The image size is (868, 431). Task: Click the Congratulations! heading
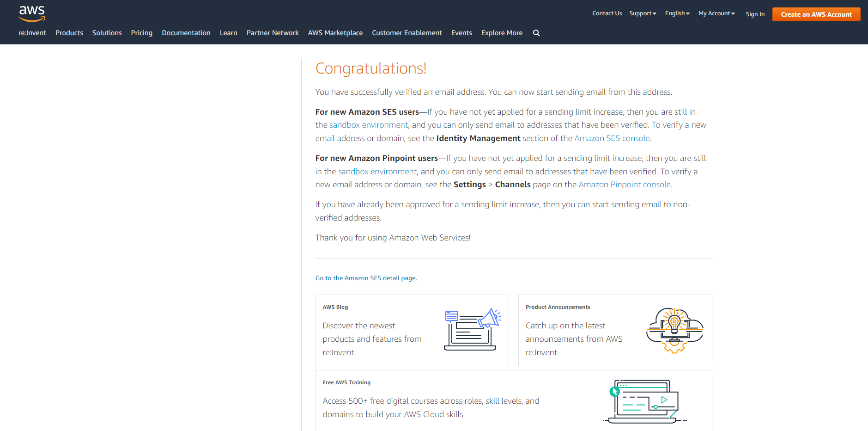[371, 68]
